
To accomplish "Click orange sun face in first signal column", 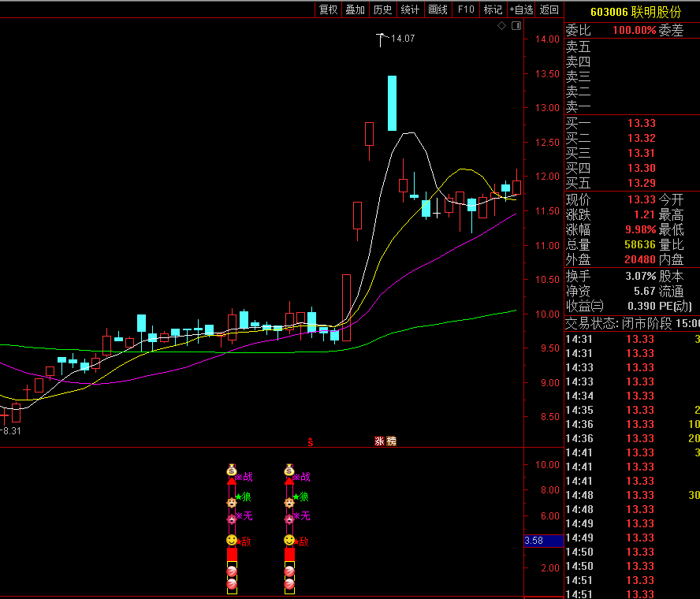I will 231,503.
